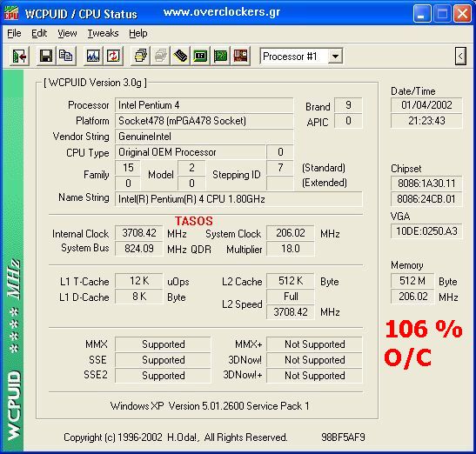Close the WCPUID window

tap(462, 13)
